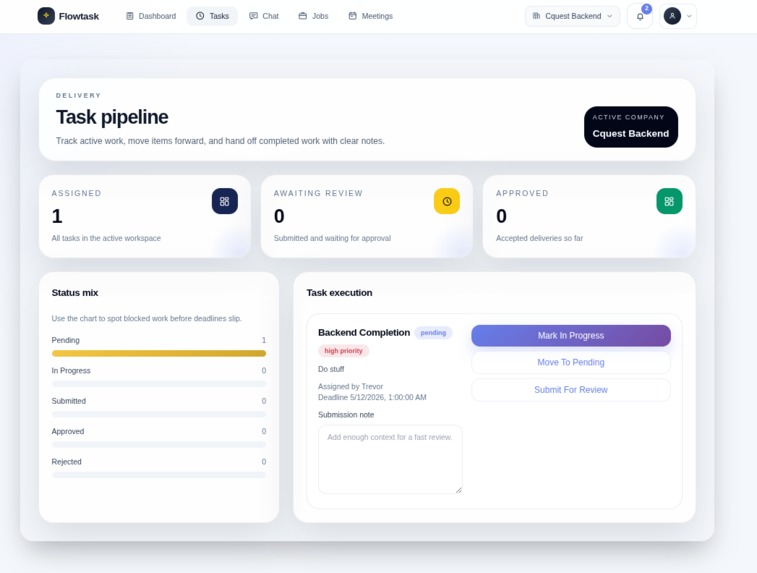Click the notification count badge
This screenshot has height=573, width=757.
[646, 8]
